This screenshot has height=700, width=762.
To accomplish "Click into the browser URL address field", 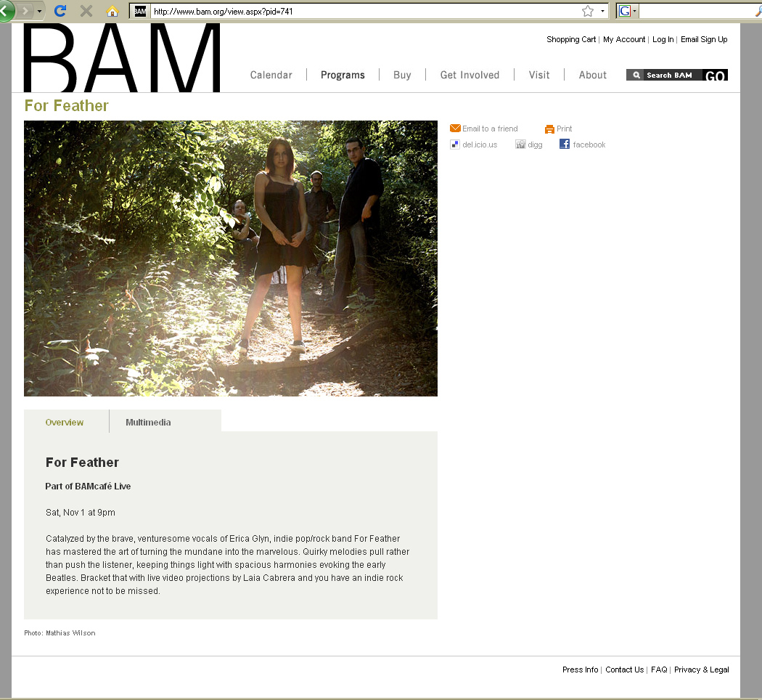I will (364, 11).
